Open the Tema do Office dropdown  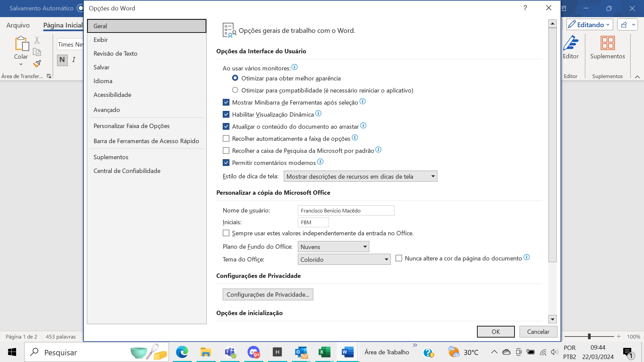[386, 259]
